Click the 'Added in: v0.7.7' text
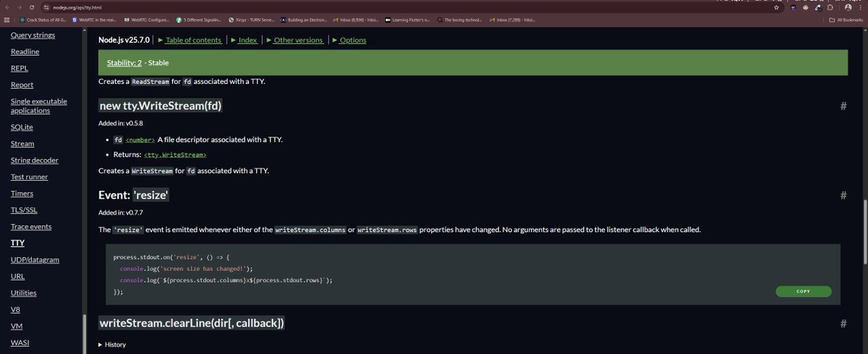The image size is (868, 354). coord(121,212)
